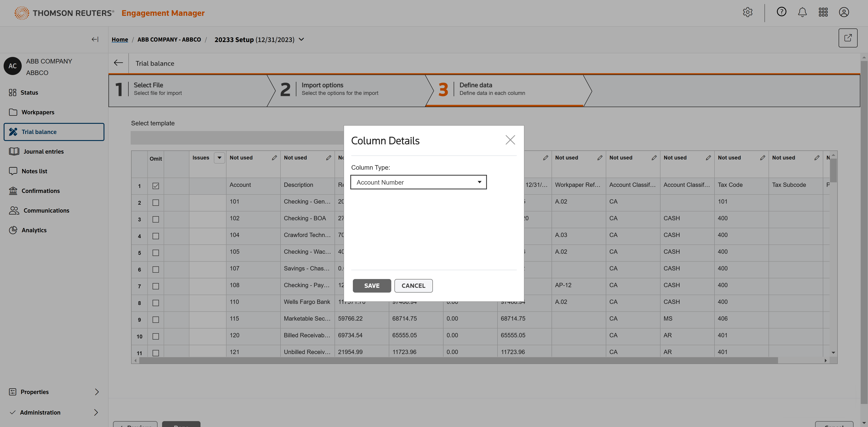The width and height of the screenshot is (868, 427).
Task: Click the back arrow beside Trial balance
Action: [x=118, y=63]
